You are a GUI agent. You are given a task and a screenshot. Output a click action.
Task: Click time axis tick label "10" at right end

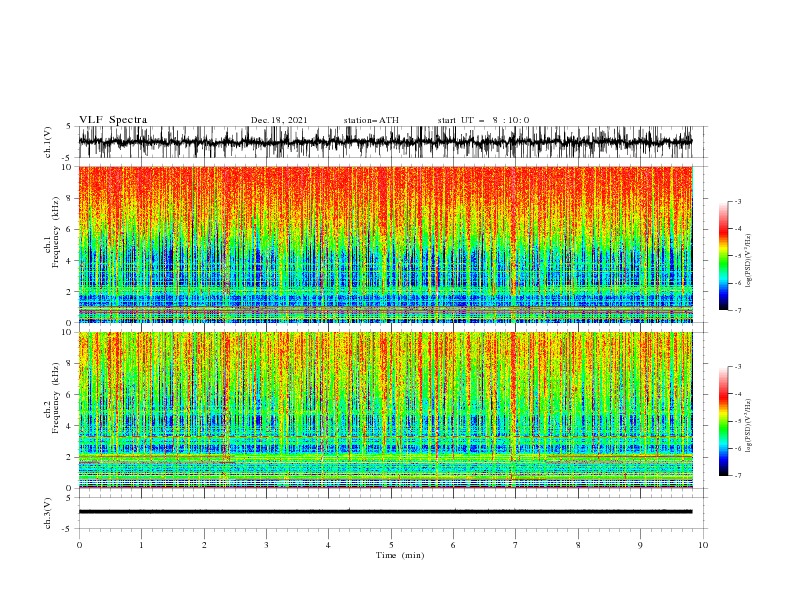click(703, 545)
